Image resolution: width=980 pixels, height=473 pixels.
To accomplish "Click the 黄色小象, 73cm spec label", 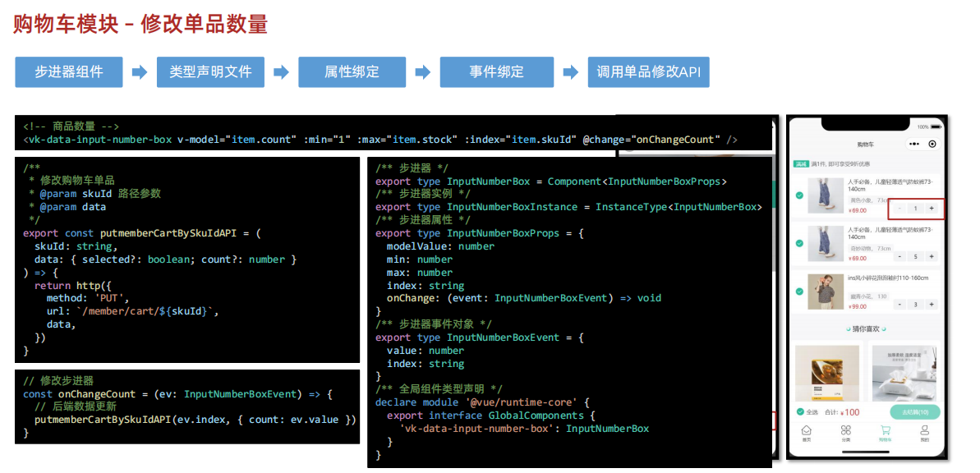I will coord(870,200).
